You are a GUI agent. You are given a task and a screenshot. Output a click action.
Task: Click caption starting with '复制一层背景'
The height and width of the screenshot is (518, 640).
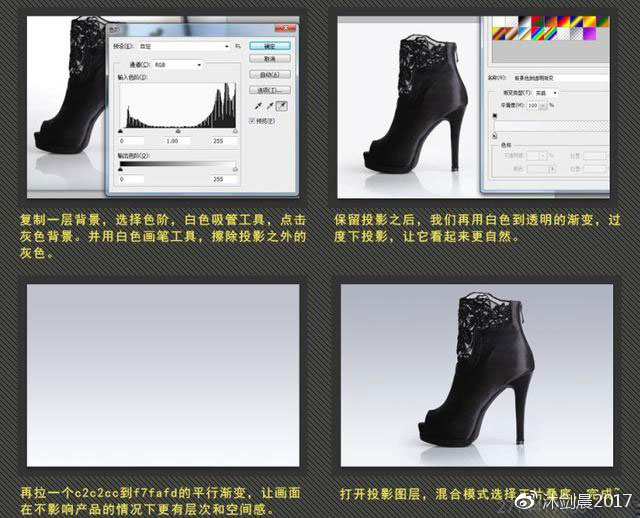(x=163, y=236)
